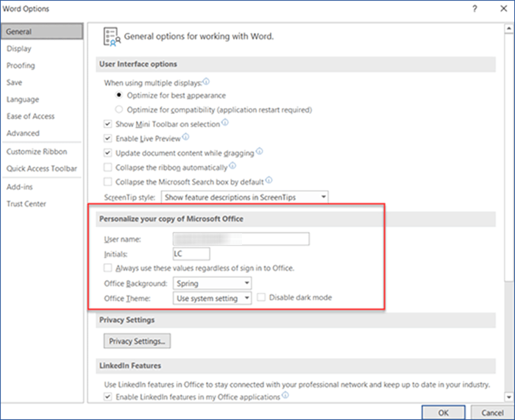Select Optimize for compatibility radio button

click(119, 110)
